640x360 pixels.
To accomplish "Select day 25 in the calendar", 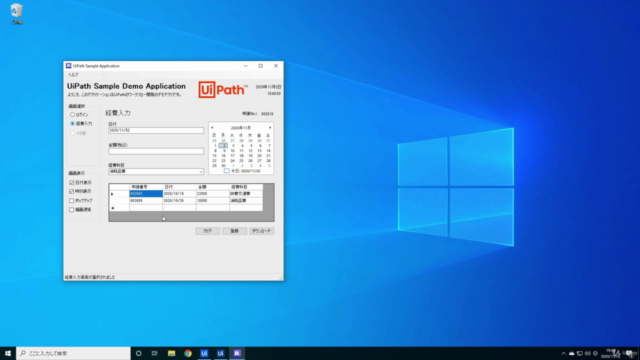I will click(x=241, y=160).
